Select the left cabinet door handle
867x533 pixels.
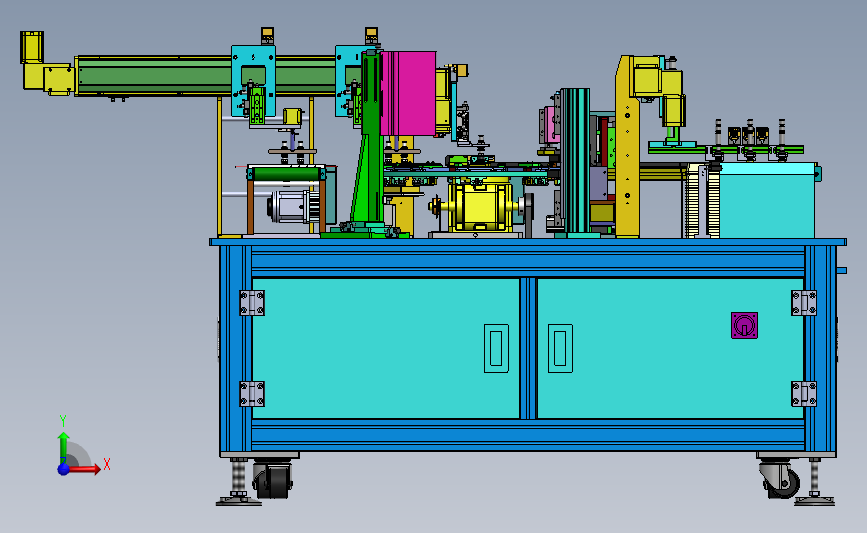point(496,348)
